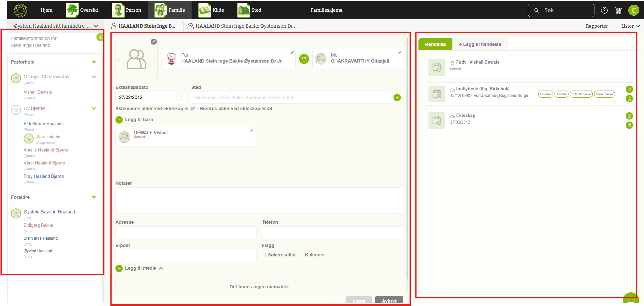Edit the DEWALE Vishali child card pencil
The image size is (644, 306).
click(x=251, y=131)
